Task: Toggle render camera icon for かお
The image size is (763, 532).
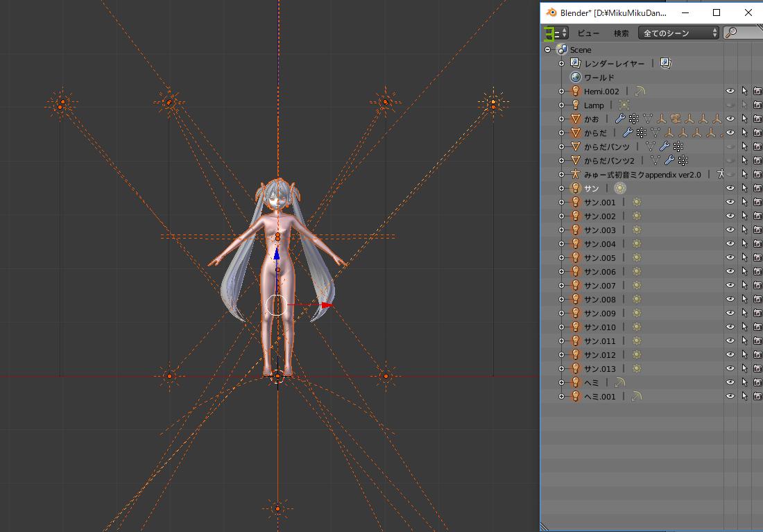Action: click(757, 119)
